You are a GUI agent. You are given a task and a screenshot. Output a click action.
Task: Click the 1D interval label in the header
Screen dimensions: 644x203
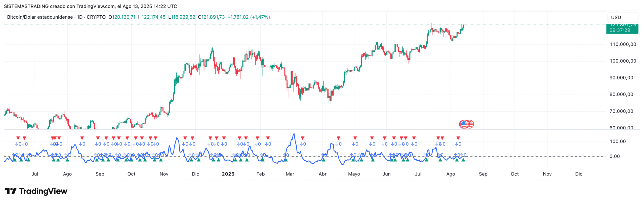pos(79,17)
